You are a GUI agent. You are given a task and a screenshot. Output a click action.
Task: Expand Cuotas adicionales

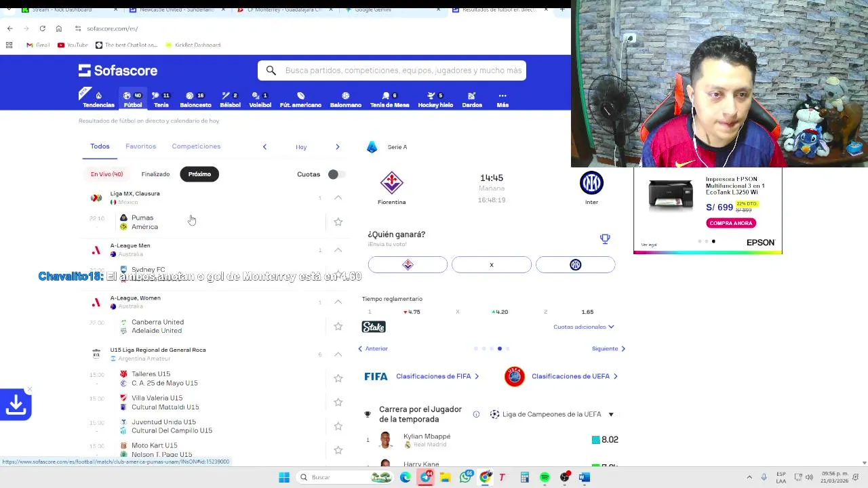[584, 327]
